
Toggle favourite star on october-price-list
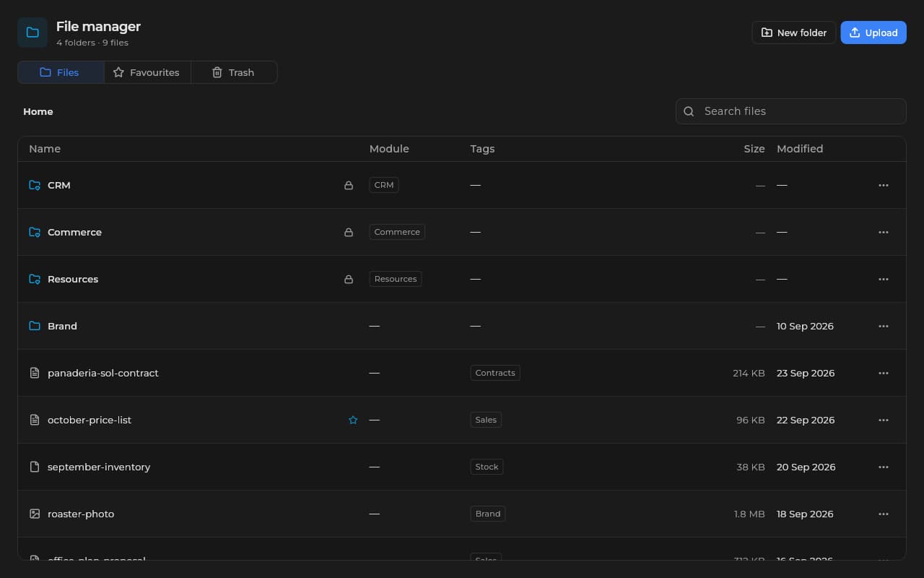click(353, 420)
